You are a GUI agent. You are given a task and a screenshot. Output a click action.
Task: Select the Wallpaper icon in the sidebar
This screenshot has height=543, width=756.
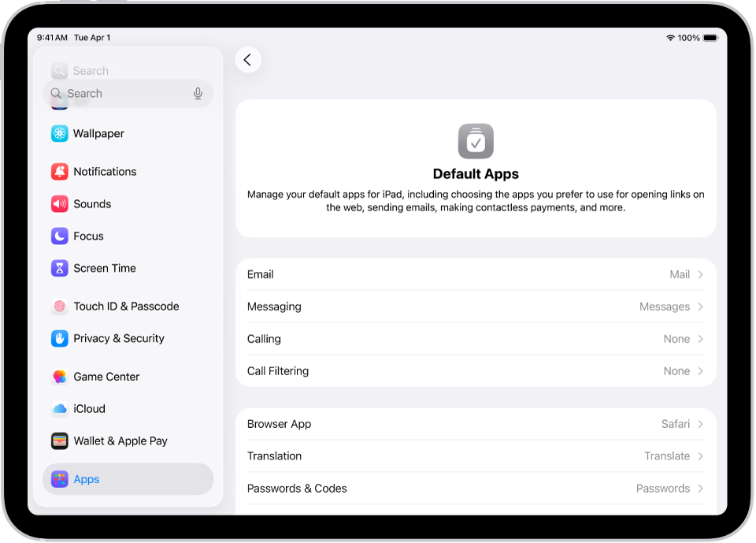point(60,134)
